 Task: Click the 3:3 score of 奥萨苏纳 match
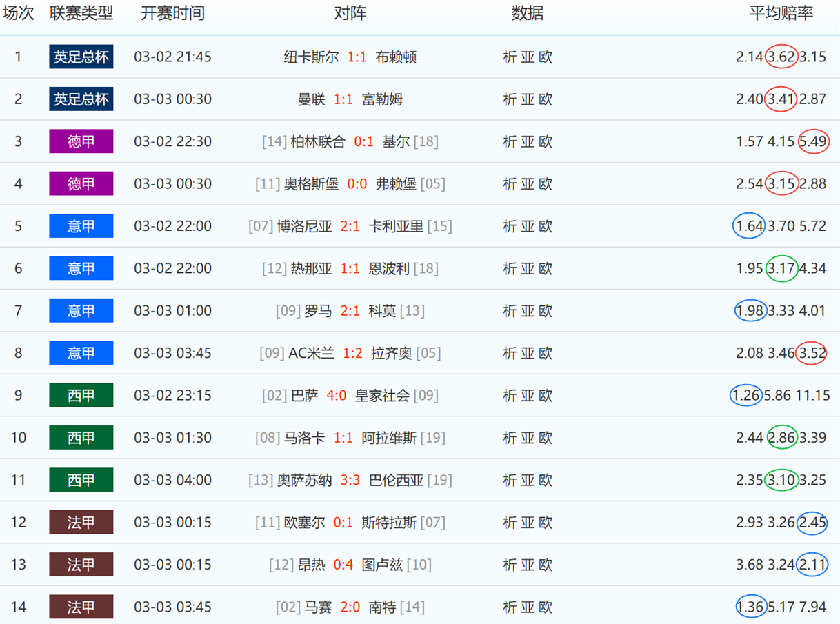(350, 480)
